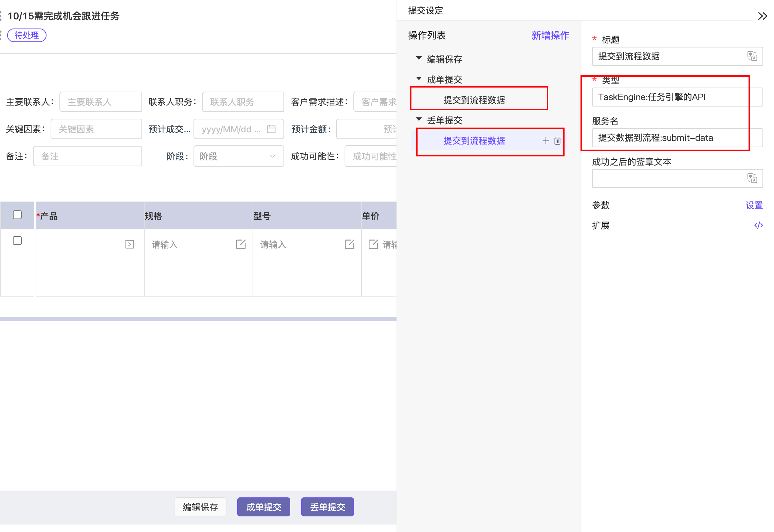
Task: Click the 新增操作 link
Action: [x=550, y=35]
